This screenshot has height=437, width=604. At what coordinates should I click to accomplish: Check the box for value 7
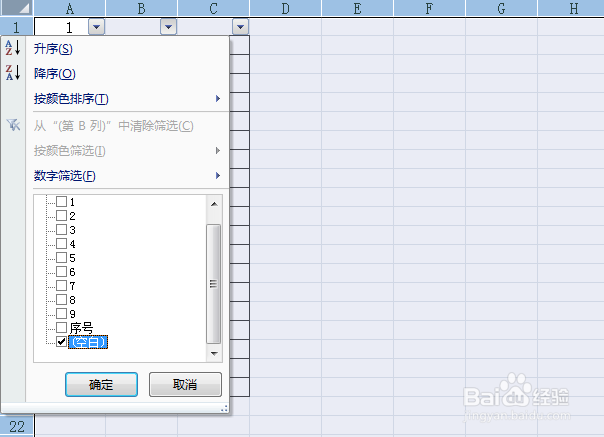click(x=62, y=286)
